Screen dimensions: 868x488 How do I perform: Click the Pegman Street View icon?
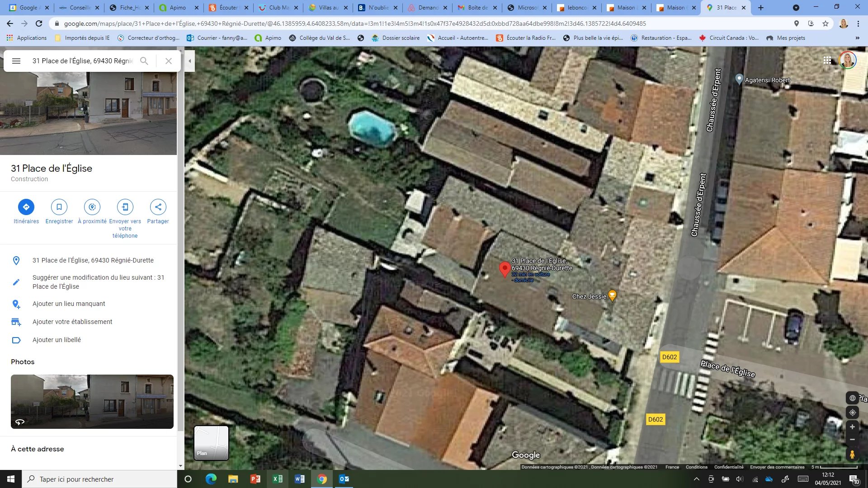click(x=852, y=455)
